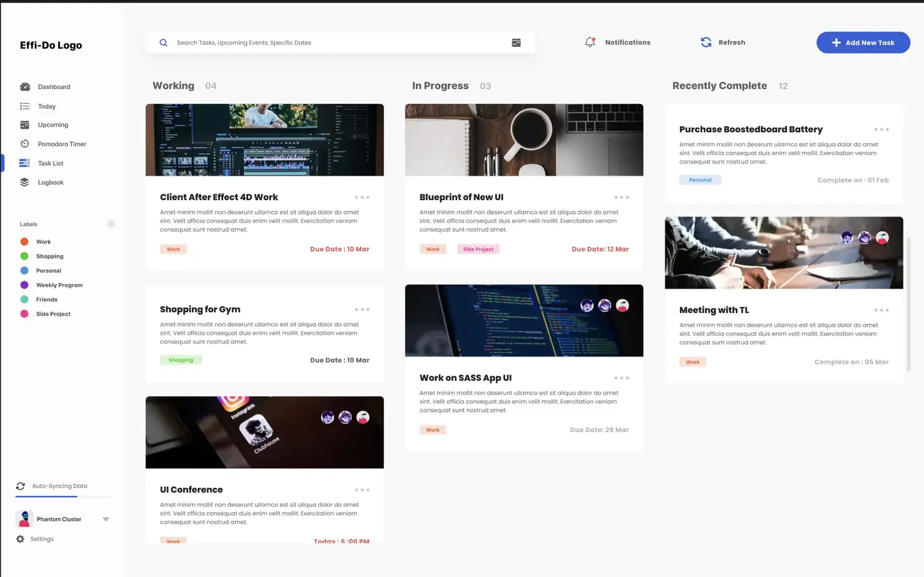The height and width of the screenshot is (577, 924).
Task: Click Shopping tag on Shopping for Gym card
Action: [x=181, y=360]
